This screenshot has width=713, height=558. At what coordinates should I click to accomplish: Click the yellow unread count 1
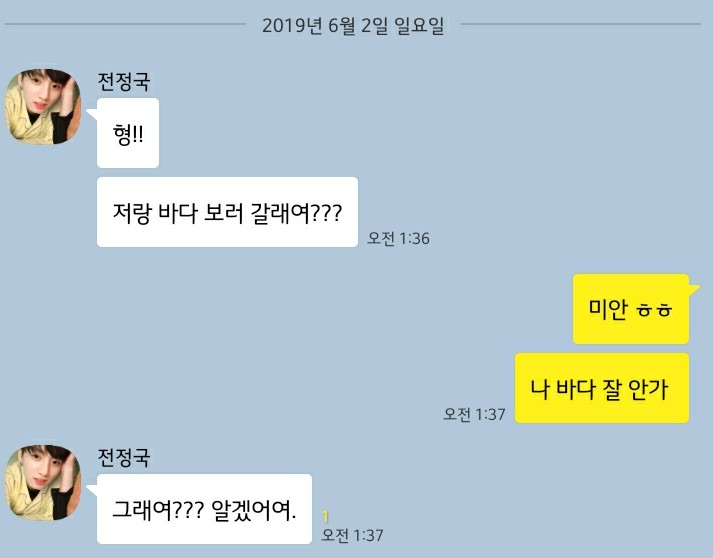pyautogui.click(x=326, y=517)
